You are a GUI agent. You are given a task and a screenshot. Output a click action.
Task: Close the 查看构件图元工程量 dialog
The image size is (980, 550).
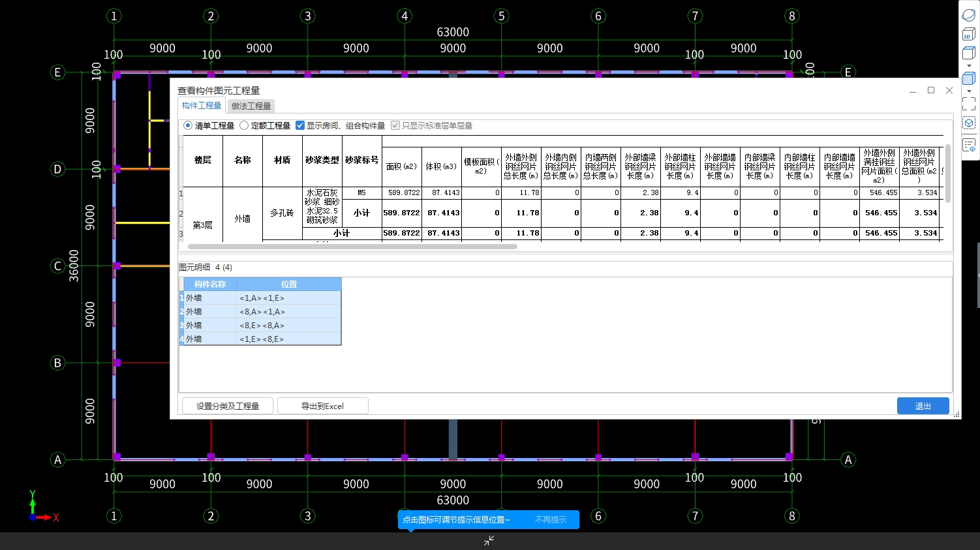pos(949,90)
